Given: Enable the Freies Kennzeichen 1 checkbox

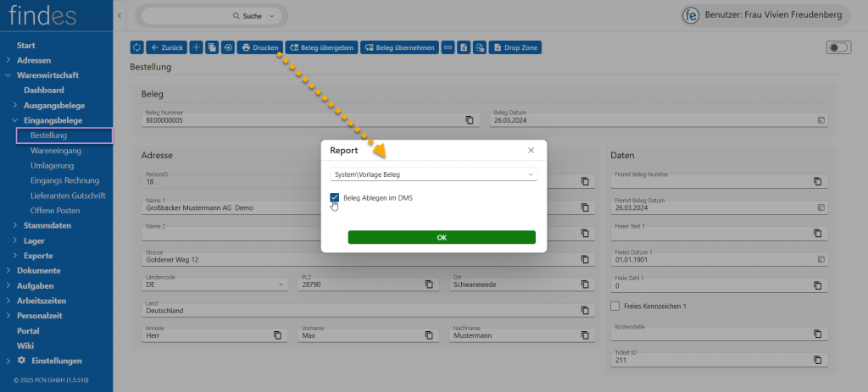Looking at the screenshot, I should (x=616, y=306).
